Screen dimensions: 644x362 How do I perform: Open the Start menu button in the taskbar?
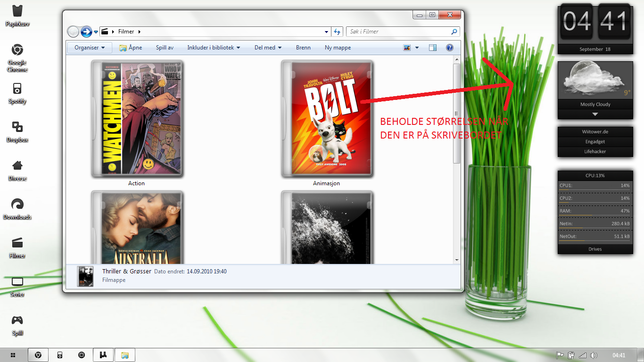[x=14, y=355]
